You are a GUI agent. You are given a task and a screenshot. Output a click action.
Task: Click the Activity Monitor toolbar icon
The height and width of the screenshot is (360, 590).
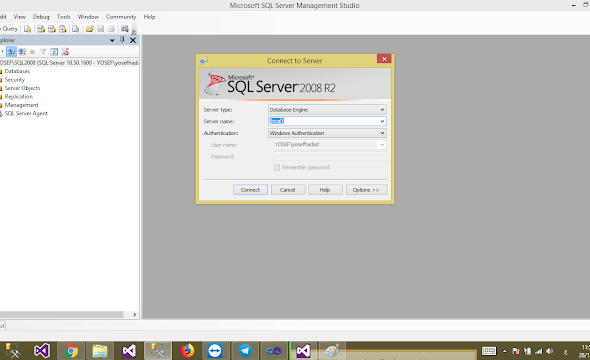(125, 29)
